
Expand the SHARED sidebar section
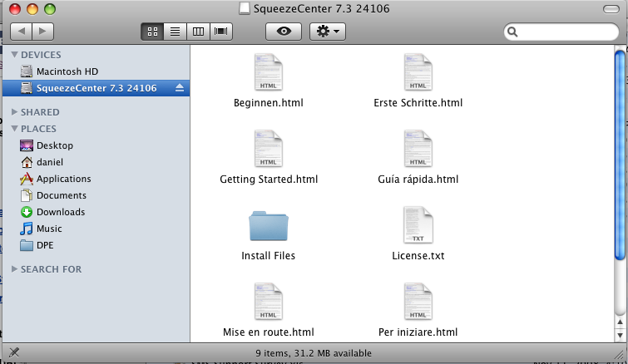14,111
